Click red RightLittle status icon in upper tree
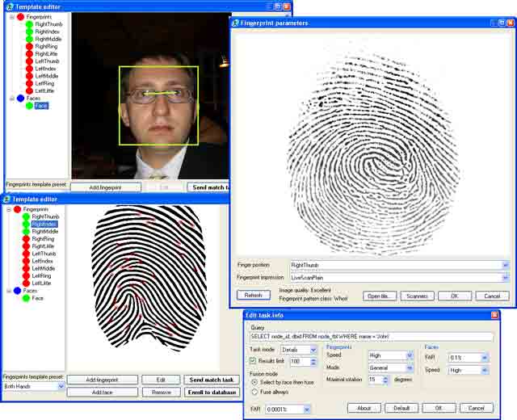 [x=29, y=54]
